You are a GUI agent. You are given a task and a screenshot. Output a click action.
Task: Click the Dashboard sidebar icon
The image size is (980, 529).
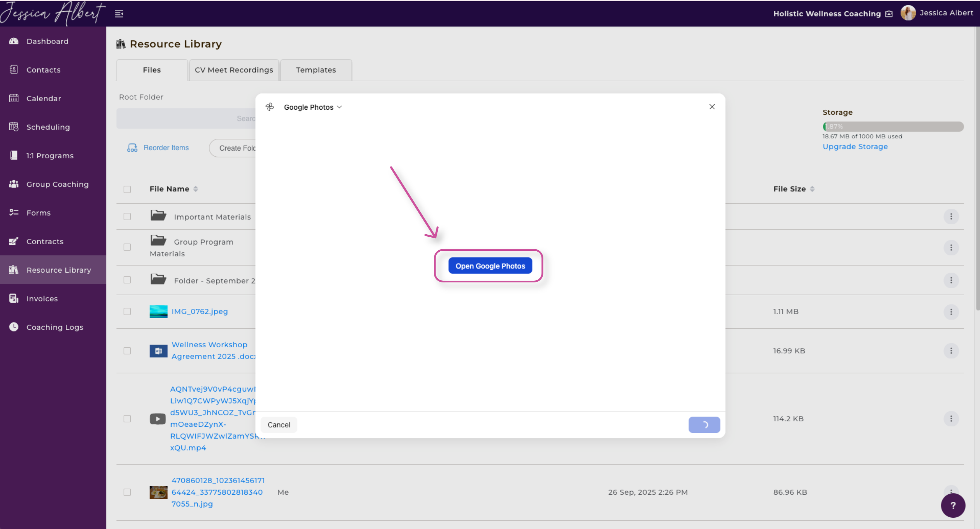tap(14, 41)
